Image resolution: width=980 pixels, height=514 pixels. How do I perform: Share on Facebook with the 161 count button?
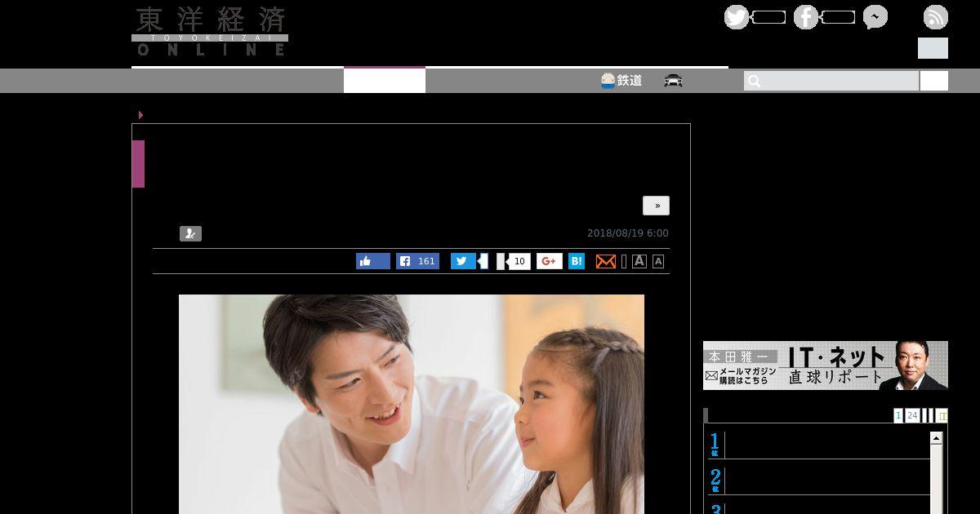[417, 261]
